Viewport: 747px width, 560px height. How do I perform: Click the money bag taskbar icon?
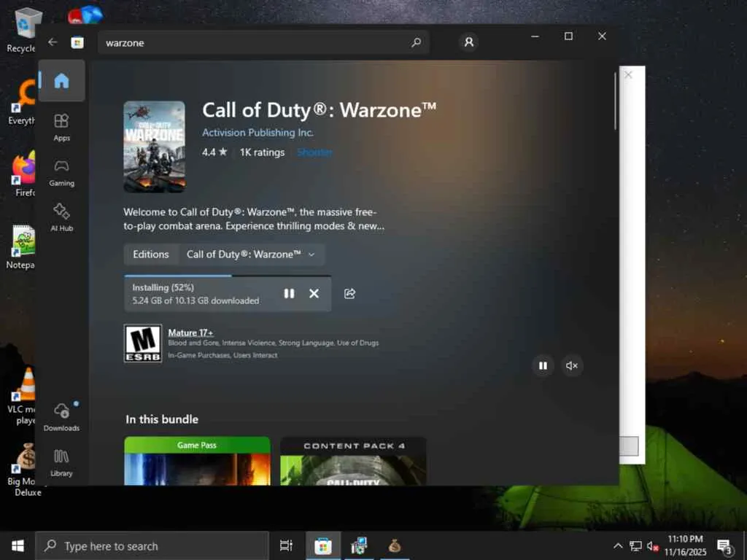click(x=395, y=545)
